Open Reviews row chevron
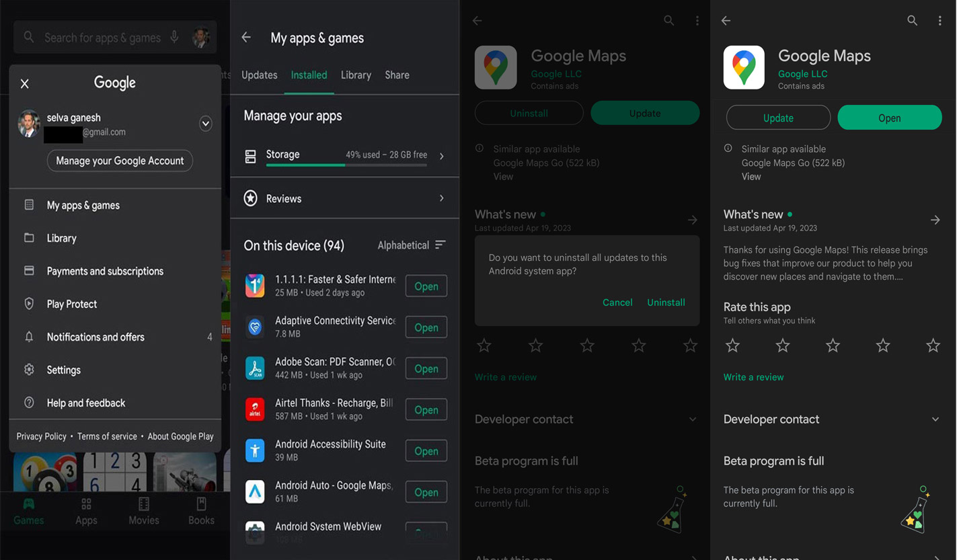This screenshot has width=957, height=560. click(x=442, y=198)
